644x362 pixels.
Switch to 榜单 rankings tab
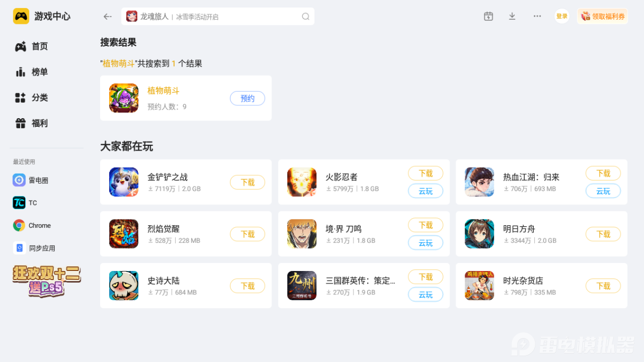[x=32, y=72]
